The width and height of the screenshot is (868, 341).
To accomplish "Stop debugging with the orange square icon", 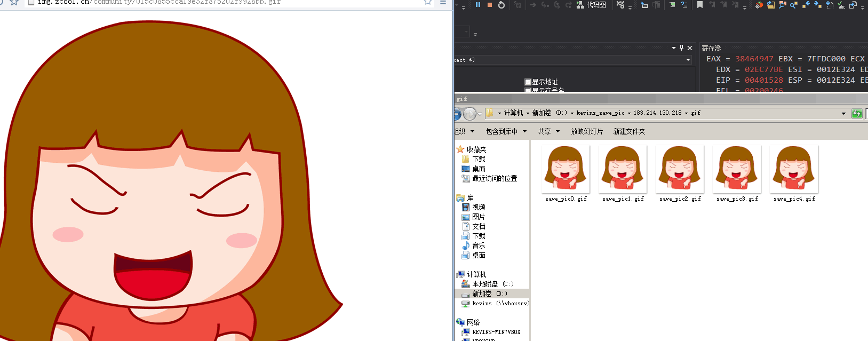I will coord(490,5).
